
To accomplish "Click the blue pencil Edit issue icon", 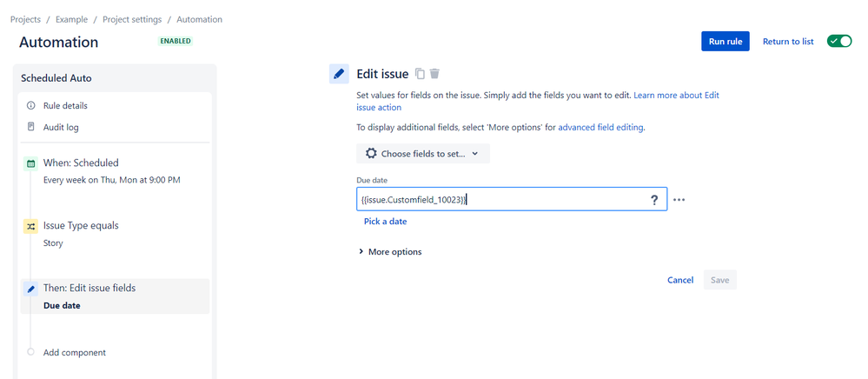I will pos(339,74).
